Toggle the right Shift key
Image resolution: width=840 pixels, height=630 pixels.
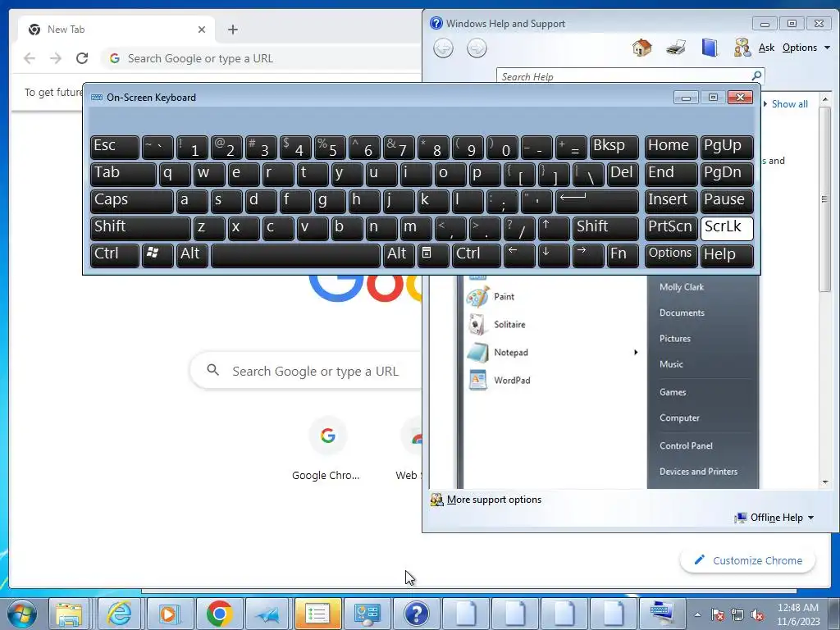click(605, 228)
